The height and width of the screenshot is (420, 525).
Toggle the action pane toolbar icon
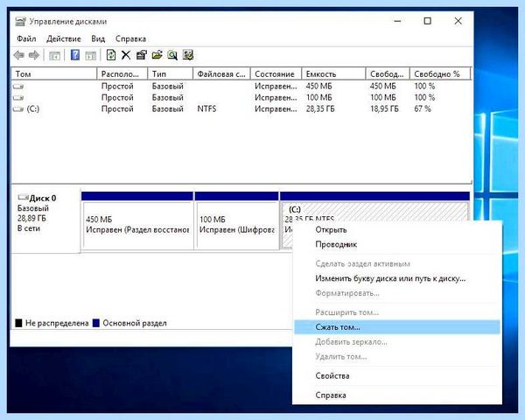tap(90, 55)
